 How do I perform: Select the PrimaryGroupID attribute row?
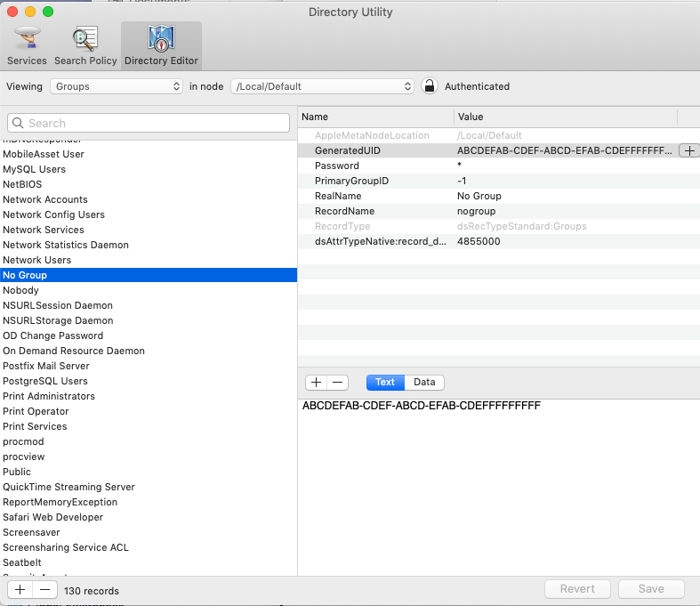tap(499, 181)
